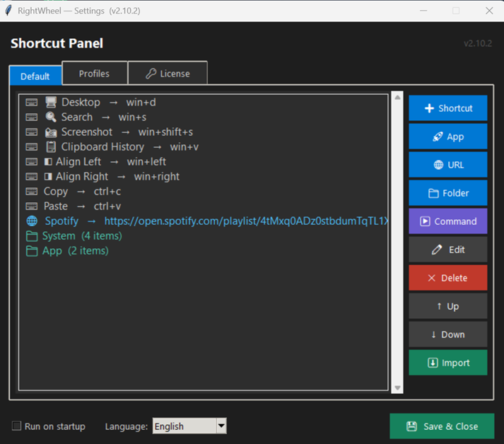Click the folder icon beside App (2 items)
Viewport: 504px width, 444px height.
[32, 251]
